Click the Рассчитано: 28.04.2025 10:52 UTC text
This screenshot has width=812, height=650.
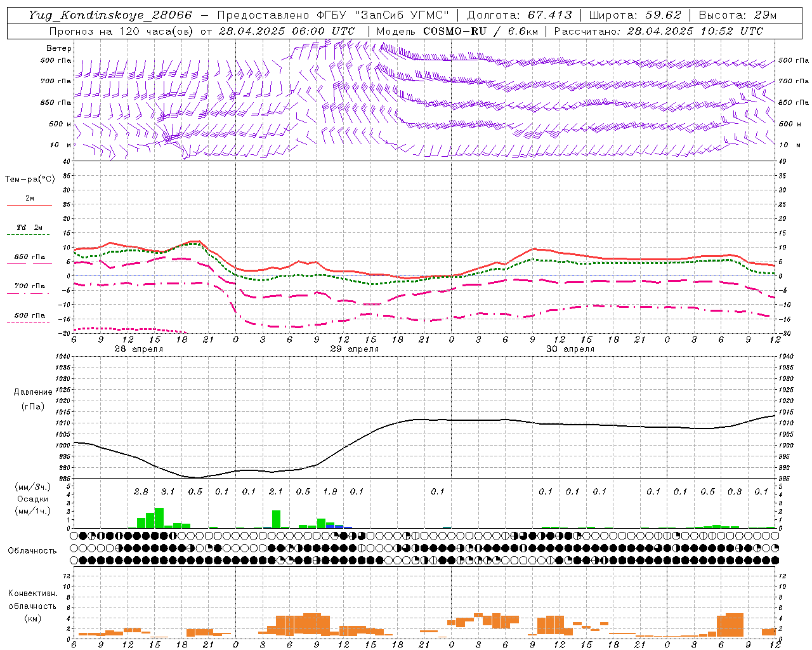point(658,31)
